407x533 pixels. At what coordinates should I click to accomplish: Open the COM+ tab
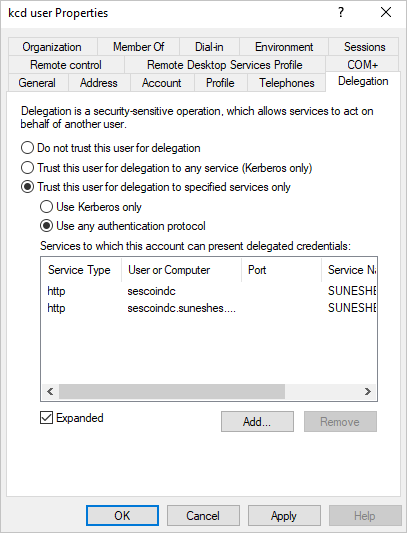point(362,65)
